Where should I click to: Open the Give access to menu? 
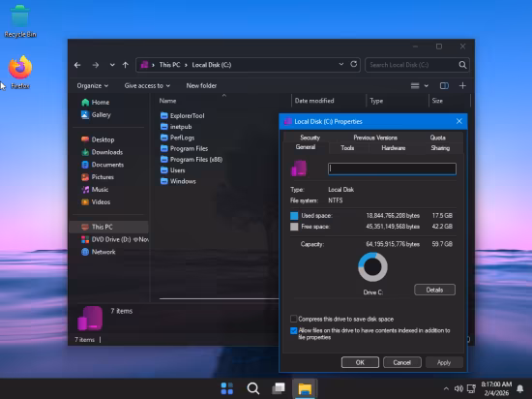[x=147, y=86]
